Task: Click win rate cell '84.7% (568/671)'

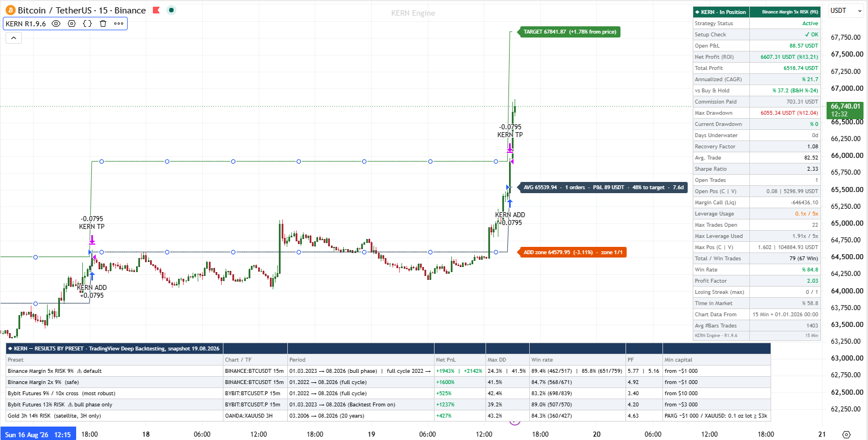Action: click(x=577, y=382)
